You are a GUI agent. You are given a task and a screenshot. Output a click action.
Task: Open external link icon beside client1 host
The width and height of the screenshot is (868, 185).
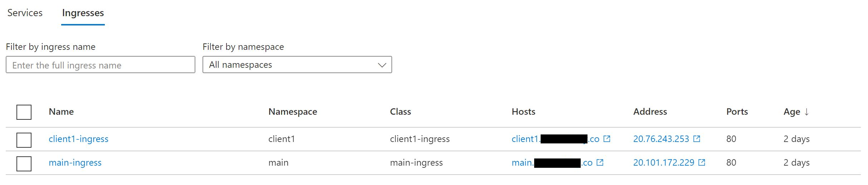[x=607, y=139]
